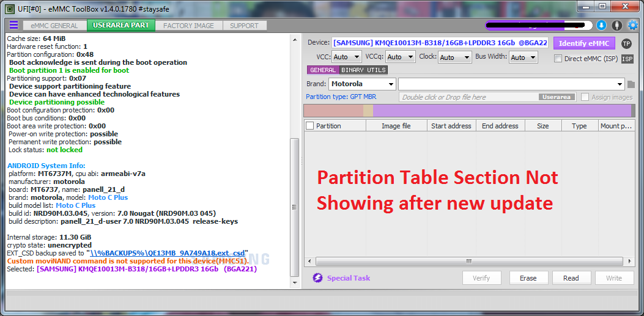Click the 'crypto state: unencrypted' line

(50, 245)
